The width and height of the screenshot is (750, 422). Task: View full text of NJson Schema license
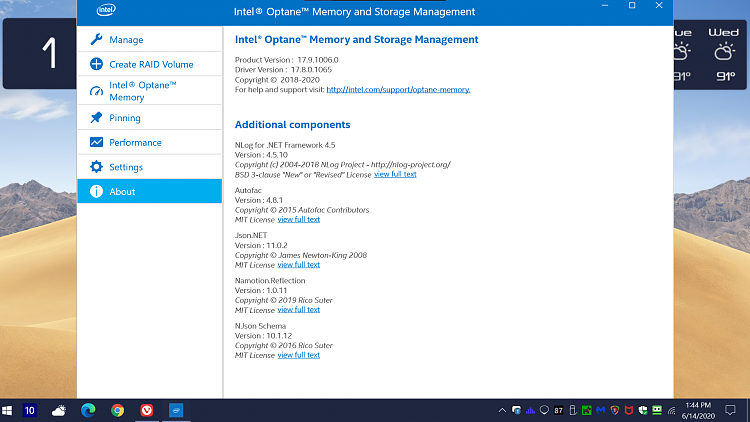[298, 355]
